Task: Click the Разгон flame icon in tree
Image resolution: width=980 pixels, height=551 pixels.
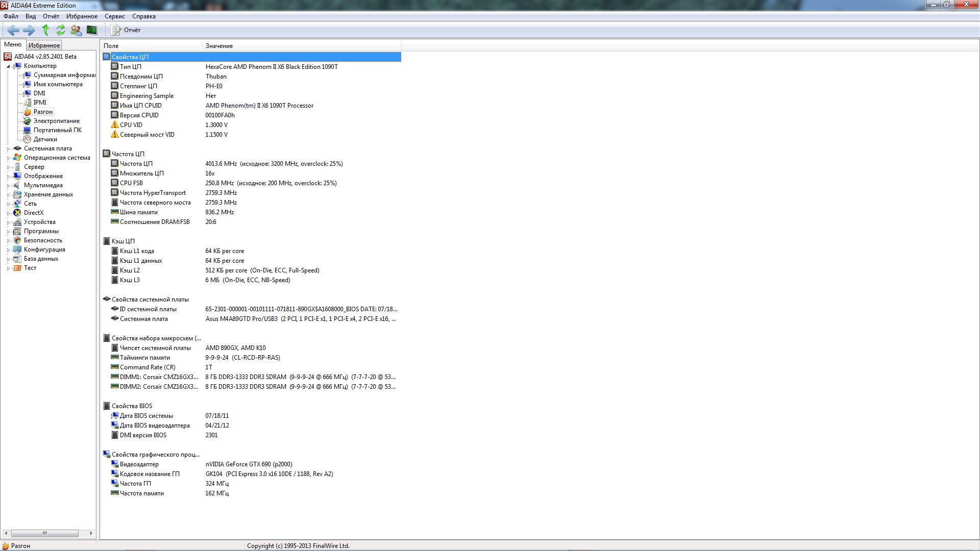Action: pyautogui.click(x=27, y=112)
